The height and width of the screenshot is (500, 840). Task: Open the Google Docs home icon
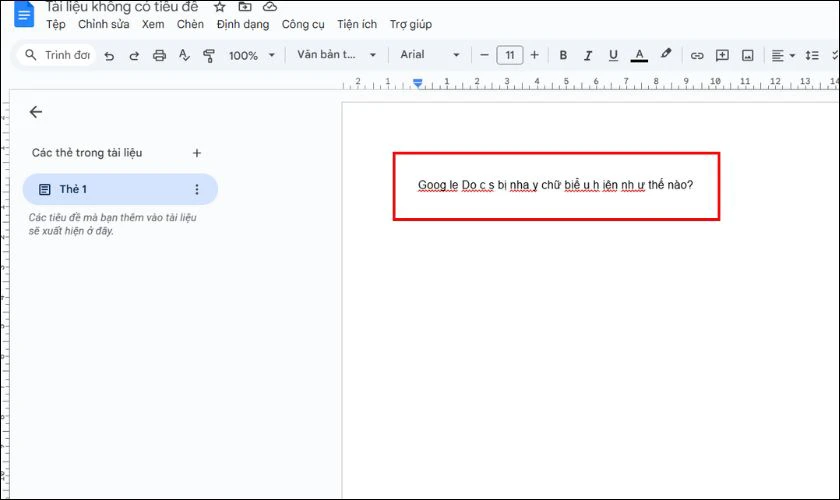point(24,14)
